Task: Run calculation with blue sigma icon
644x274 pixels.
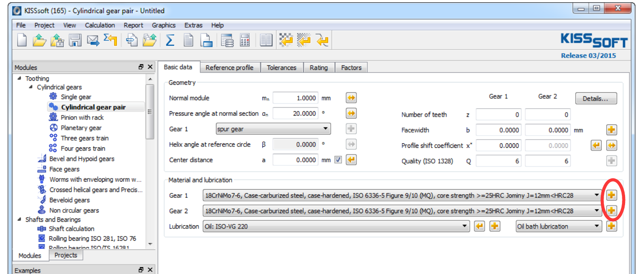Action: 170,41
